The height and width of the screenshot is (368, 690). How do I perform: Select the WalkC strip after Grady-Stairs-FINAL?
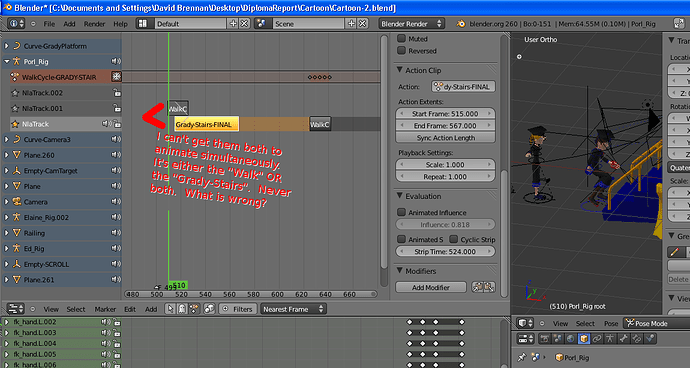click(320, 124)
